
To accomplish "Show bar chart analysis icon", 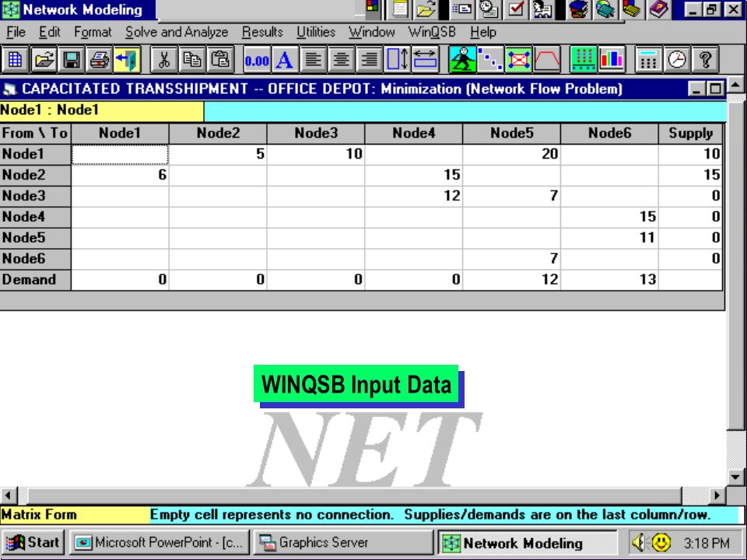I will pyautogui.click(x=612, y=60).
